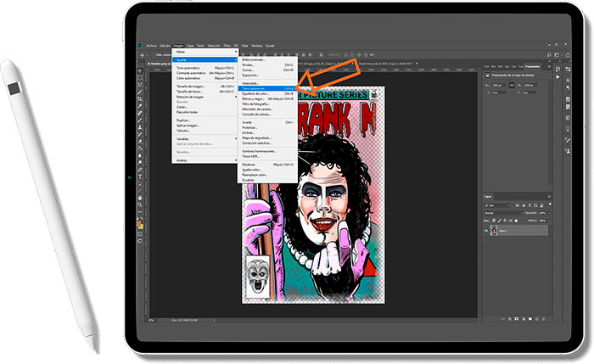Select the Zoom tool
The width and height of the screenshot is (594, 364).
tap(140, 205)
